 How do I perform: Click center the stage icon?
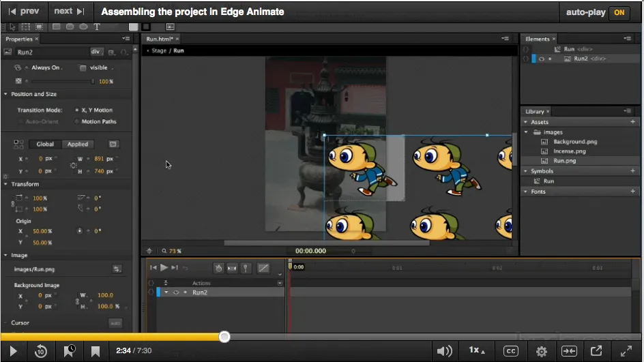149,251
